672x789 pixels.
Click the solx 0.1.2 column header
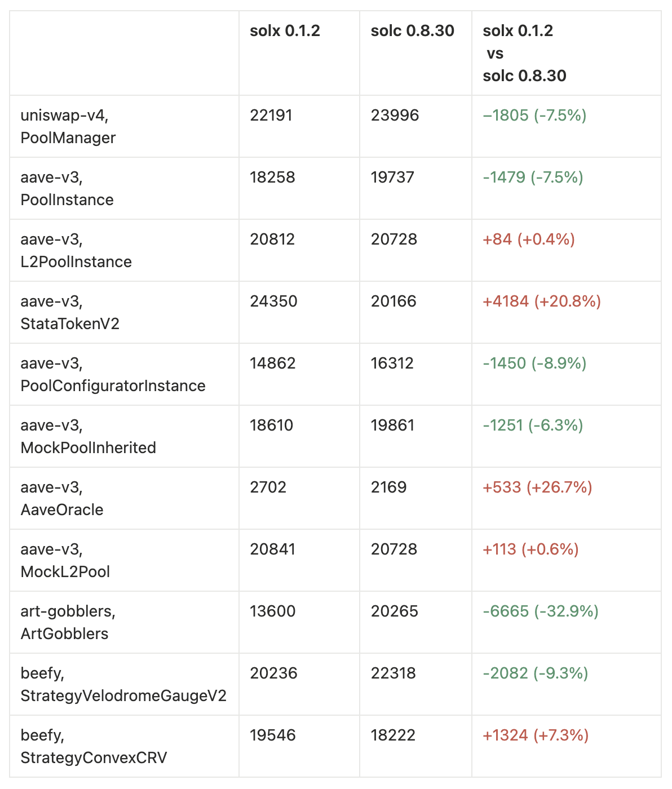tap(285, 31)
